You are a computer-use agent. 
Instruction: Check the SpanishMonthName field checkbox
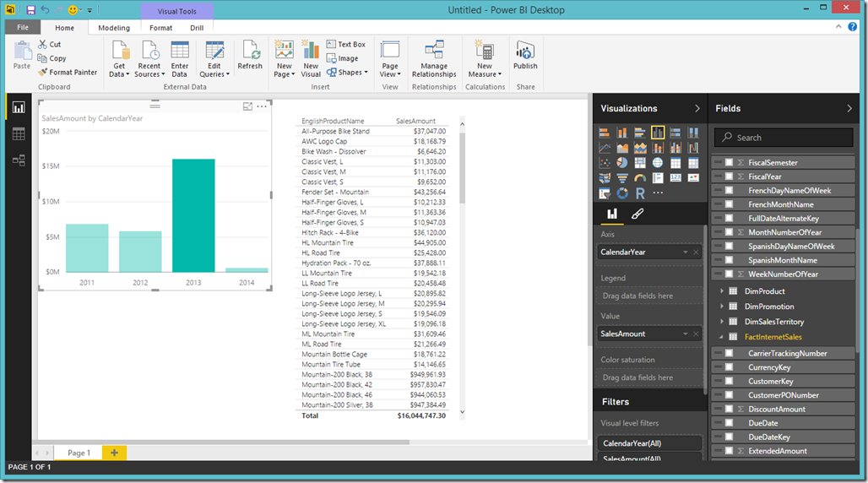click(x=729, y=260)
